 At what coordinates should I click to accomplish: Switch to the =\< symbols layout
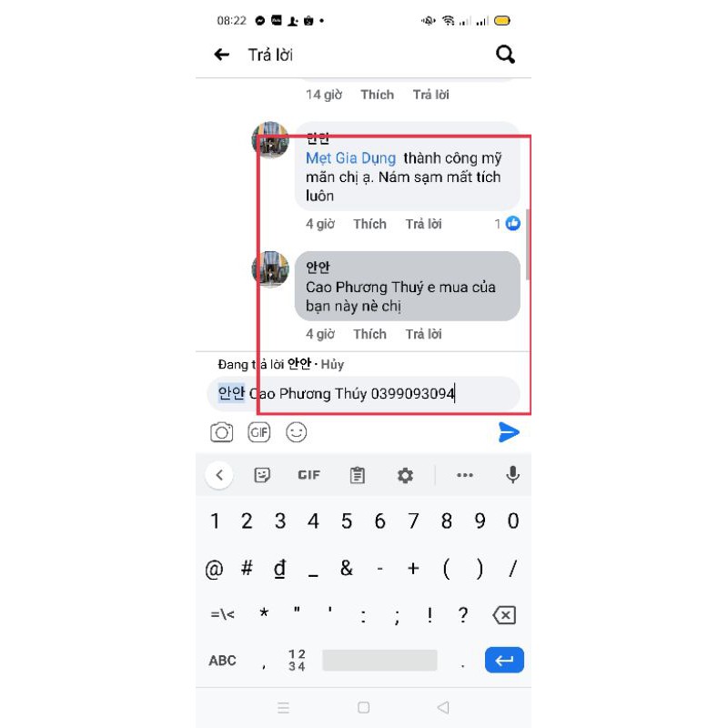click(x=222, y=615)
